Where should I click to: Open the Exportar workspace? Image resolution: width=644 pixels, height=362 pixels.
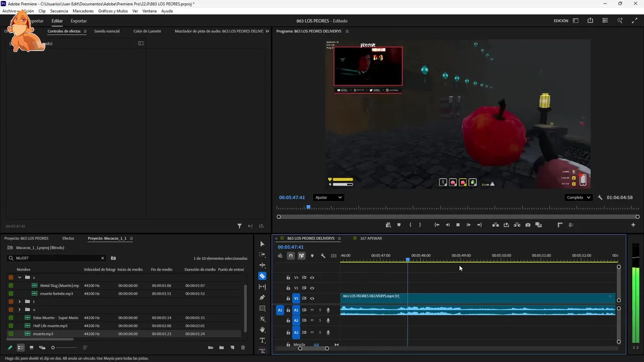tap(78, 21)
